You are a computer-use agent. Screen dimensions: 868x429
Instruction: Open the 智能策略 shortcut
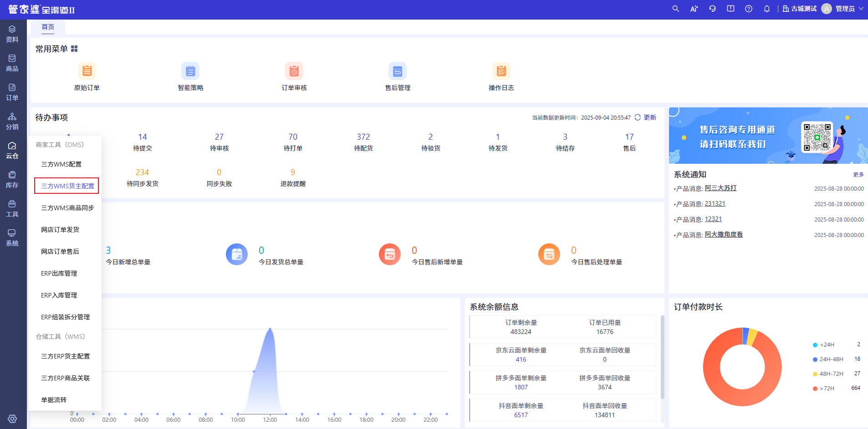[190, 77]
